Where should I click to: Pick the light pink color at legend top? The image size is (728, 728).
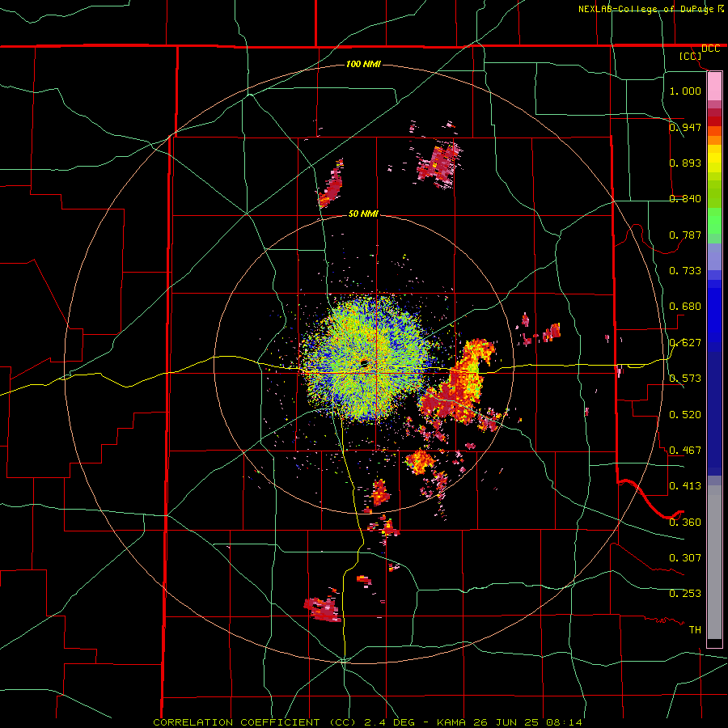point(714,86)
